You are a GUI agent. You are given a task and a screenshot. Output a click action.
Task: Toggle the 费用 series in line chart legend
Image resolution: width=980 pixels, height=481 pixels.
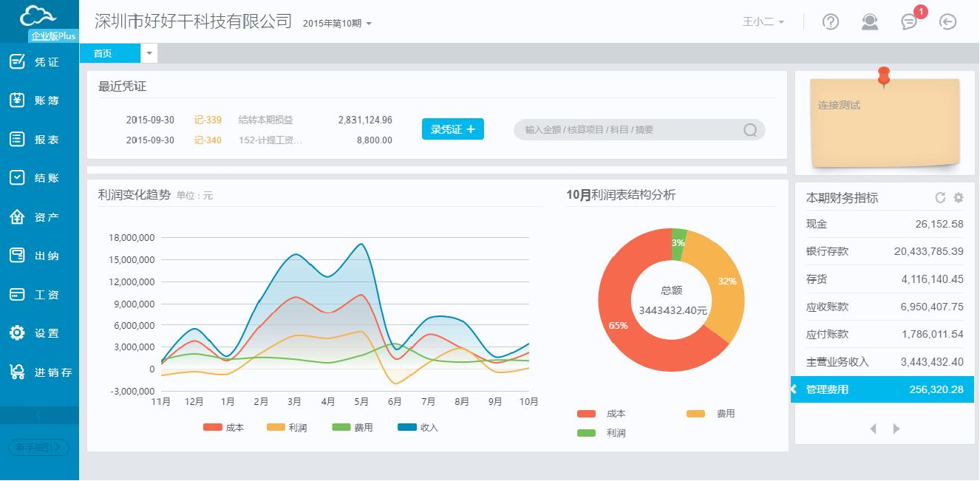353,427
